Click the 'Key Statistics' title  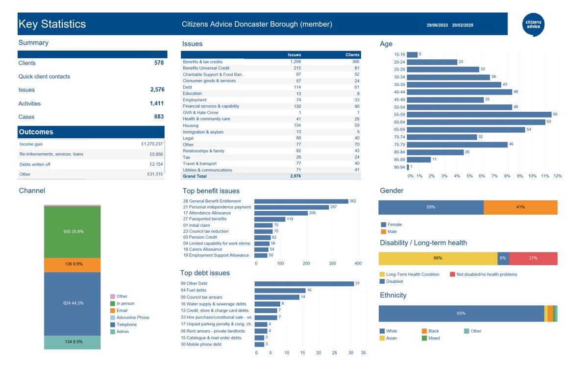pos(52,24)
